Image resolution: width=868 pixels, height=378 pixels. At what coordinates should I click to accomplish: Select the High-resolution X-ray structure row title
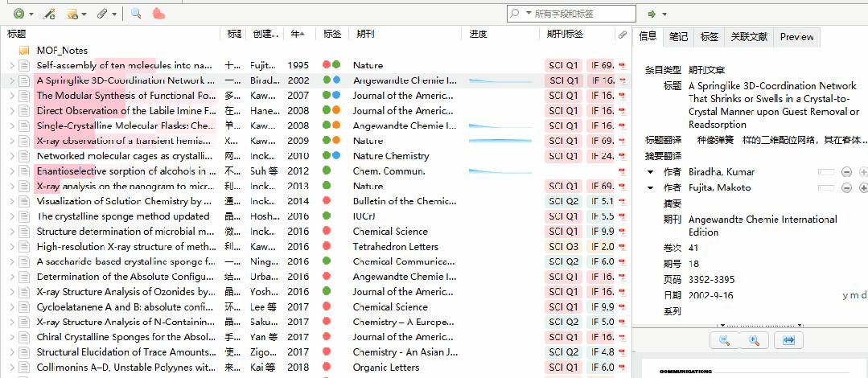click(x=126, y=247)
